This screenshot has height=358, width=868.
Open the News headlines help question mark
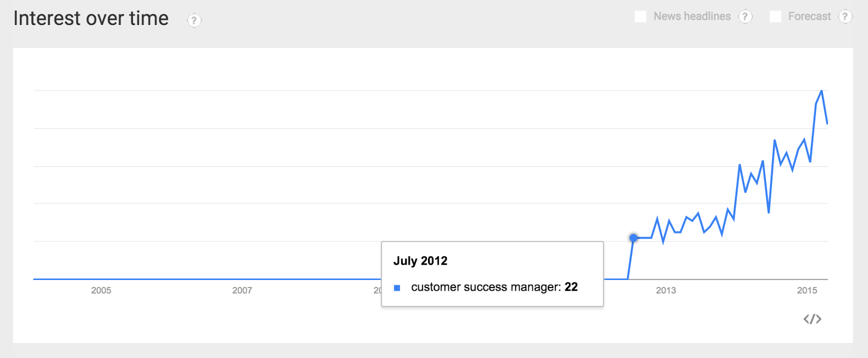[x=745, y=17]
